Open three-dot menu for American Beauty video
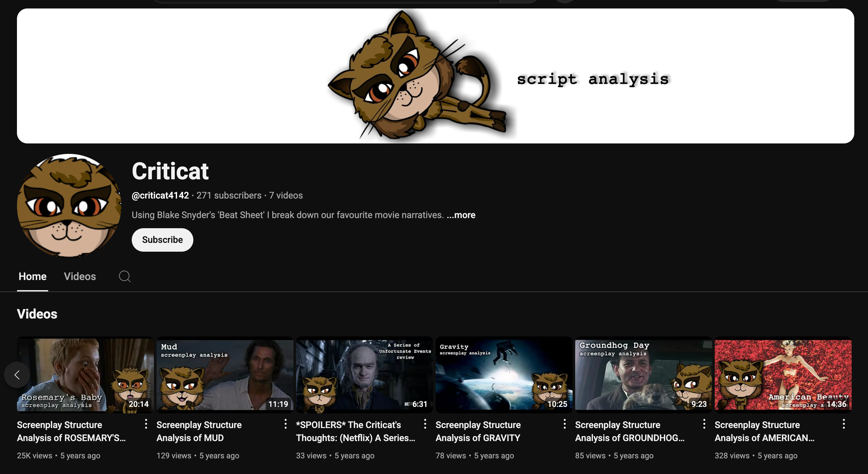Image resolution: width=868 pixels, height=474 pixels. pyautogui.click(x=844, y=424)
